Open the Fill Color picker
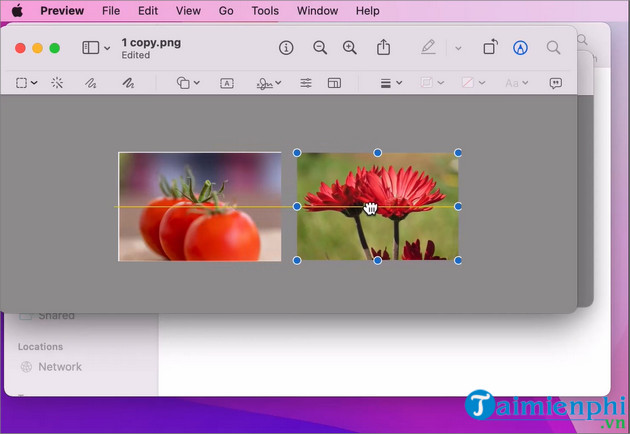The width and height of the screenshot is (630, 434). (x=467, y=83)
